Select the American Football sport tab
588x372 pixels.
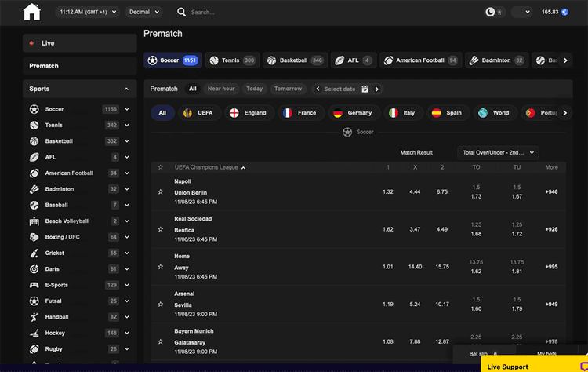[420, 60]
